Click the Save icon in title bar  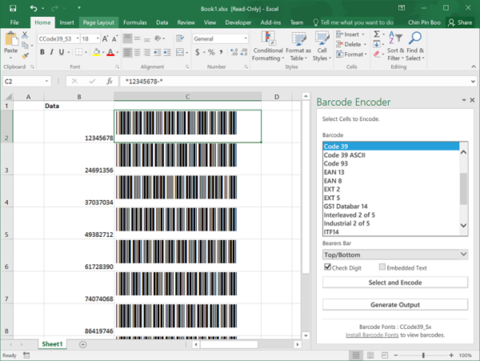pyautogui.click(x=12, y=8)
